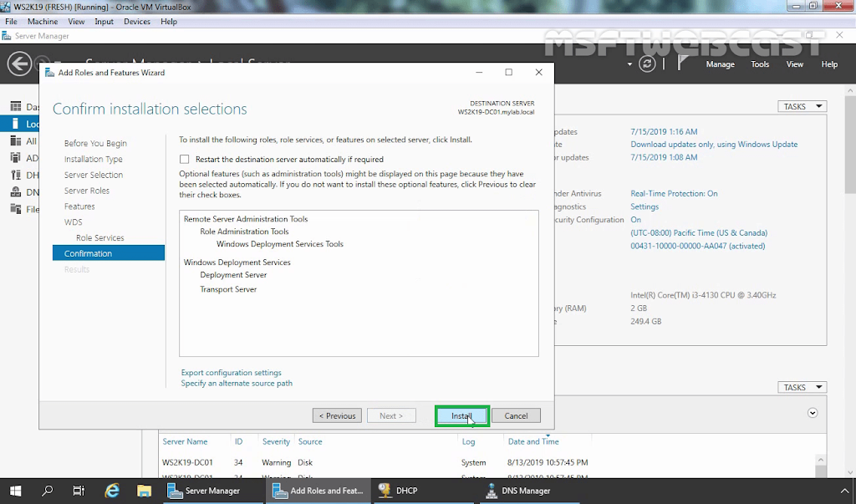Enable automatic restart of destination server
Viewport: 856px width, 504px height.
[185, 160]
